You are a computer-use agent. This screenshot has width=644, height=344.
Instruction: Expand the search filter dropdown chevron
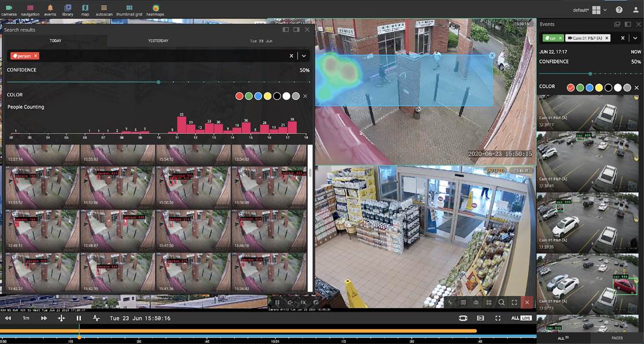pos(304,56)
